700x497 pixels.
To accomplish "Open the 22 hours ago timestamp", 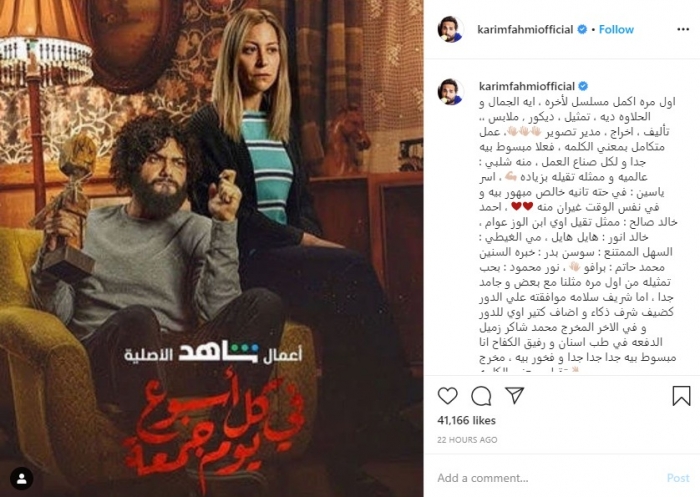I will click(x=467, y=440).
